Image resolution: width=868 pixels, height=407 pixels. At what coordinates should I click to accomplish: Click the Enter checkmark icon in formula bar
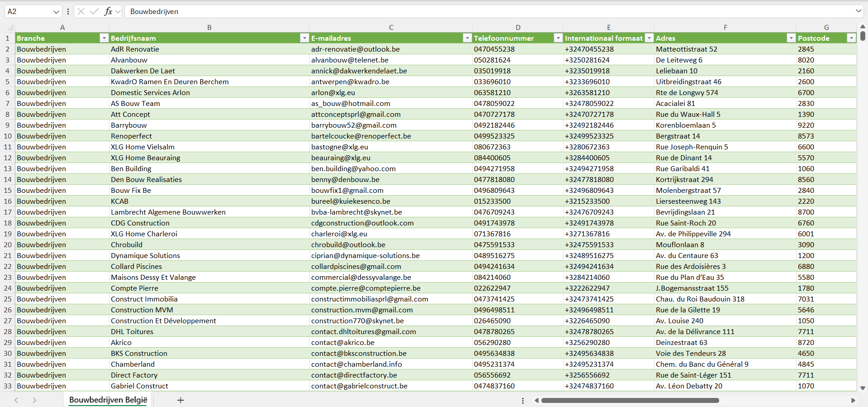coord(94,11)
